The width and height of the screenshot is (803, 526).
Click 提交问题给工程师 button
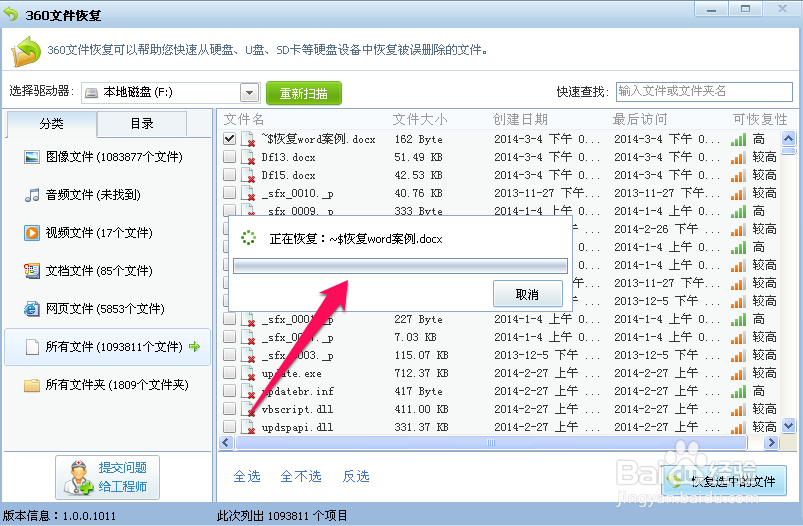(108, 477)
